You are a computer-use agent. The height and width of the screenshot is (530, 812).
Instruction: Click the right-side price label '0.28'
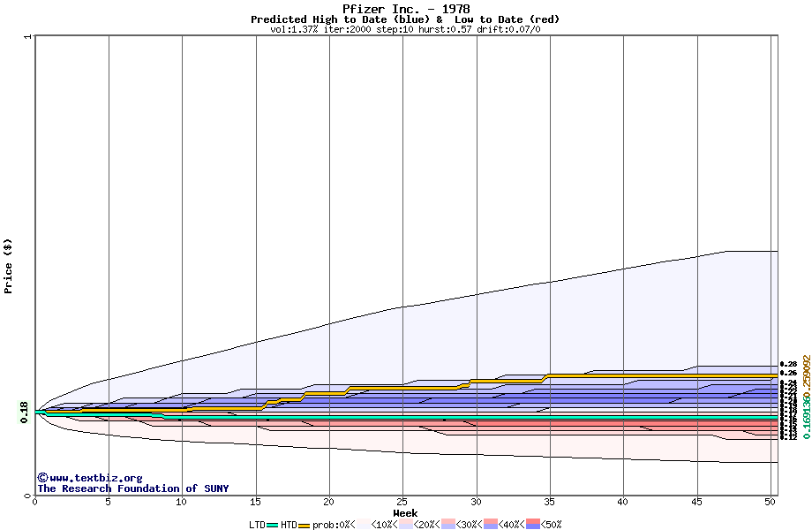788,364
